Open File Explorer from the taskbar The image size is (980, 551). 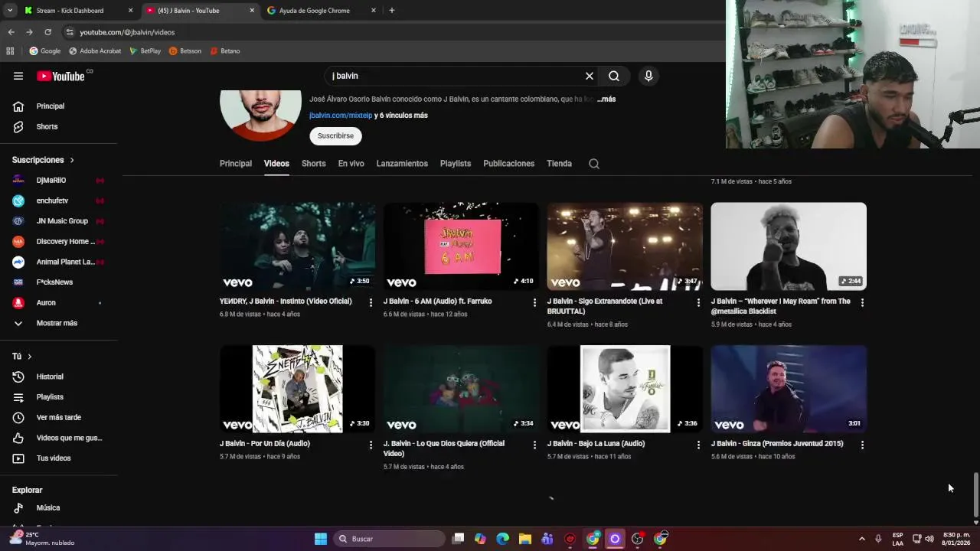(x=524, y=539)
